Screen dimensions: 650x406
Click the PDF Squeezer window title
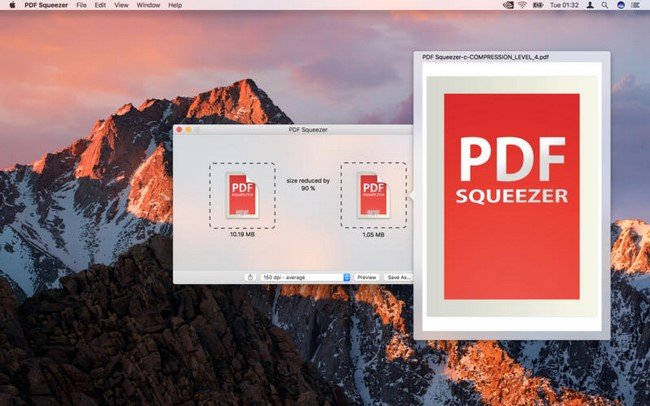click(x=308, y=130)
